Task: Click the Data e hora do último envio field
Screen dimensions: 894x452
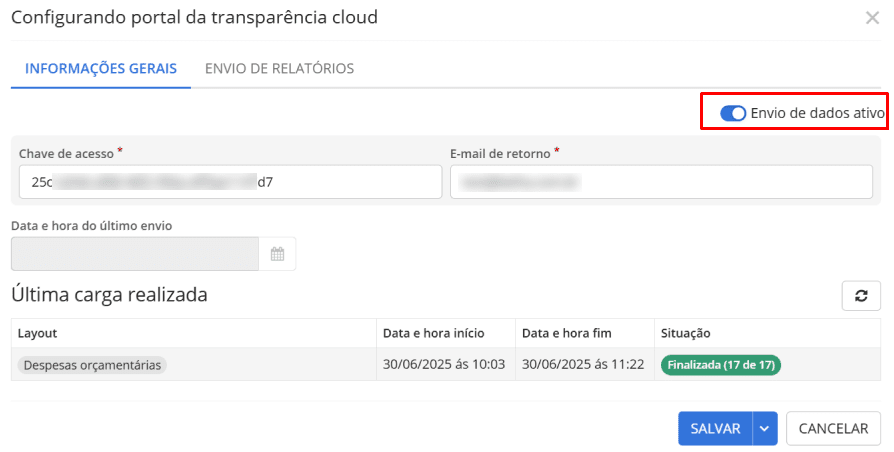Action: pyautogui.click(x=135, y=254)
